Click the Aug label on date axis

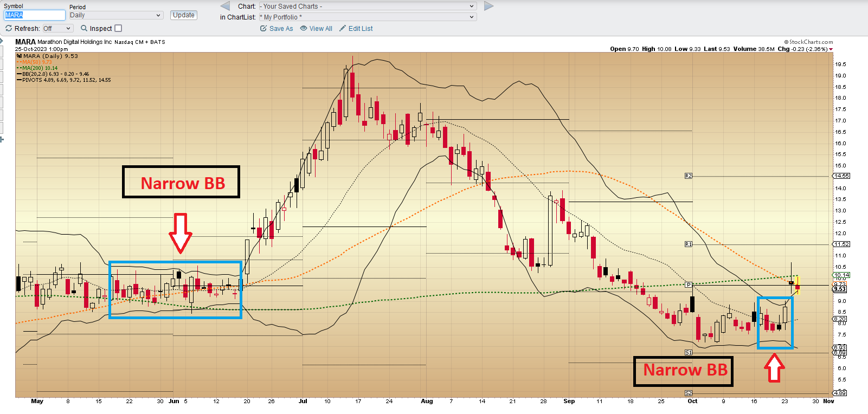click(x=427, y=402)
